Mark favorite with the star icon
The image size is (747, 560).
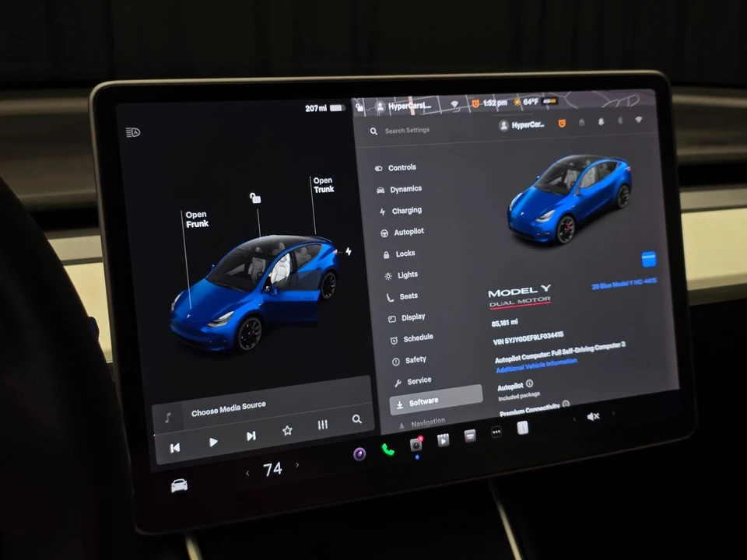tap(287, 430)
